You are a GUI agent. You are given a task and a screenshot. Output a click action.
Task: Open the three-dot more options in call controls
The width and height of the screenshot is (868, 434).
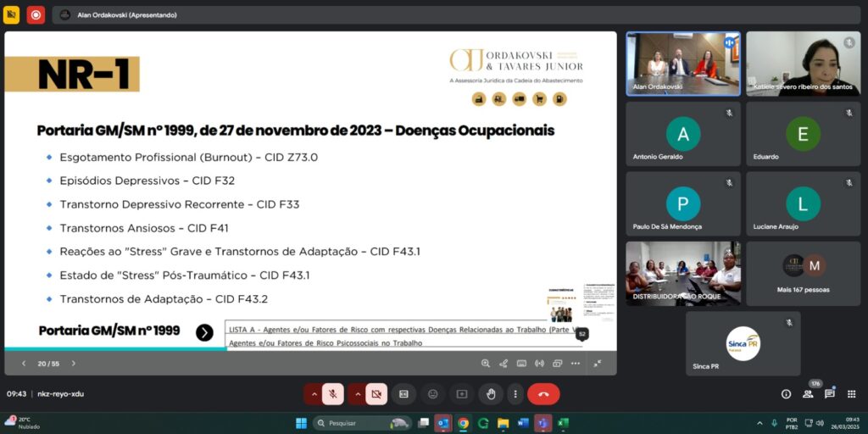click(515, 394)
